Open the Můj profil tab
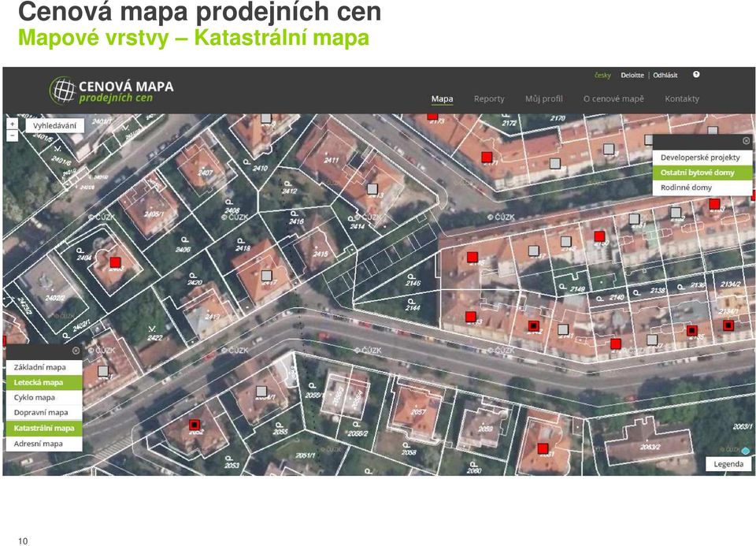Viewport: 756px width, 546px height. click(544, 98)
